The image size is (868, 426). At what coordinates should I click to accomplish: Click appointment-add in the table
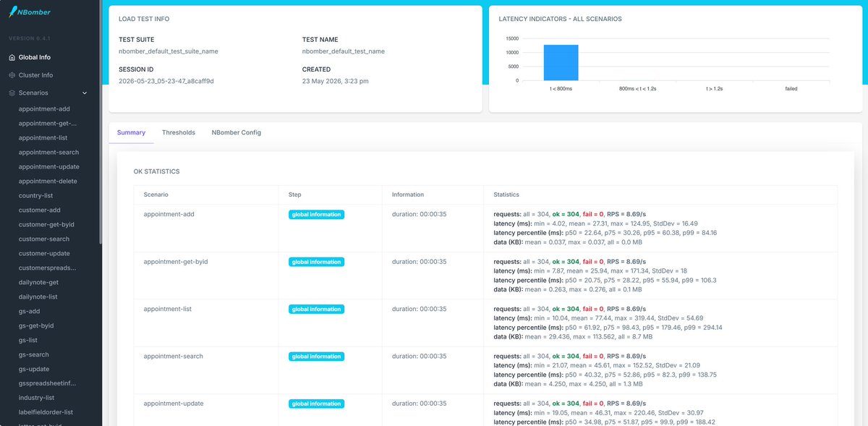[x=169, y=214]
